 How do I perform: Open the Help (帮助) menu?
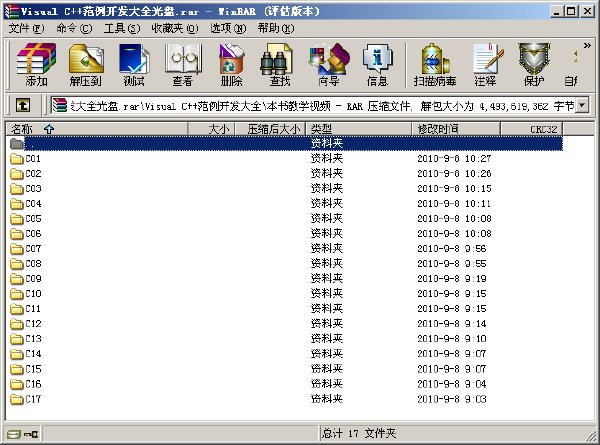click(276, 29)
